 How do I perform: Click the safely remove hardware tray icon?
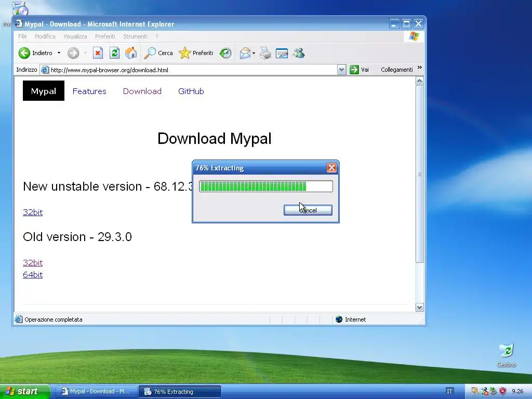[494, 391]
